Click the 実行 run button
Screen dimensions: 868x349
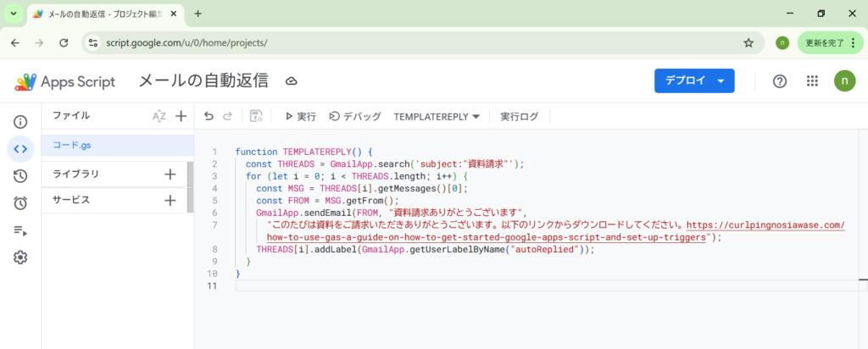(300, 116)
